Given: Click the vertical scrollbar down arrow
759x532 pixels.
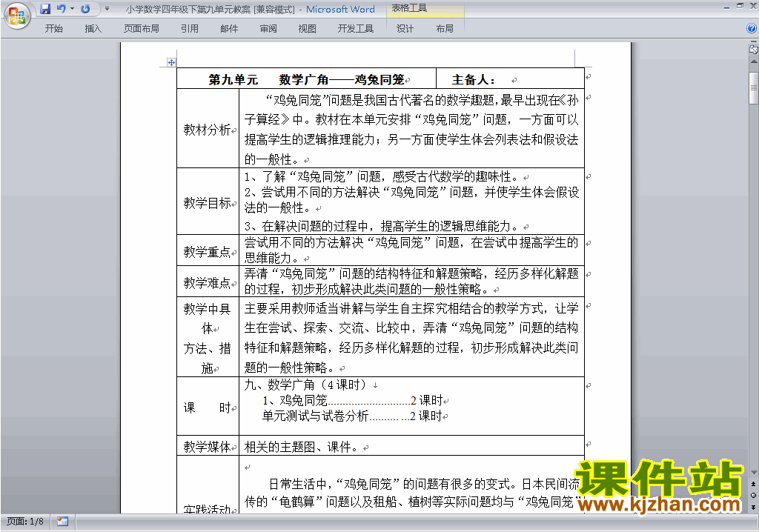Looking at the screenshot, I should tap(754, 472).
